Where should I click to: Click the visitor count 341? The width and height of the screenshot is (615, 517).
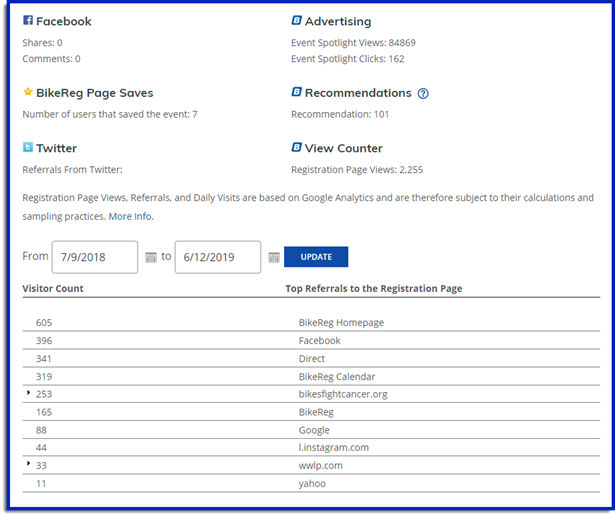pos(44,359)
